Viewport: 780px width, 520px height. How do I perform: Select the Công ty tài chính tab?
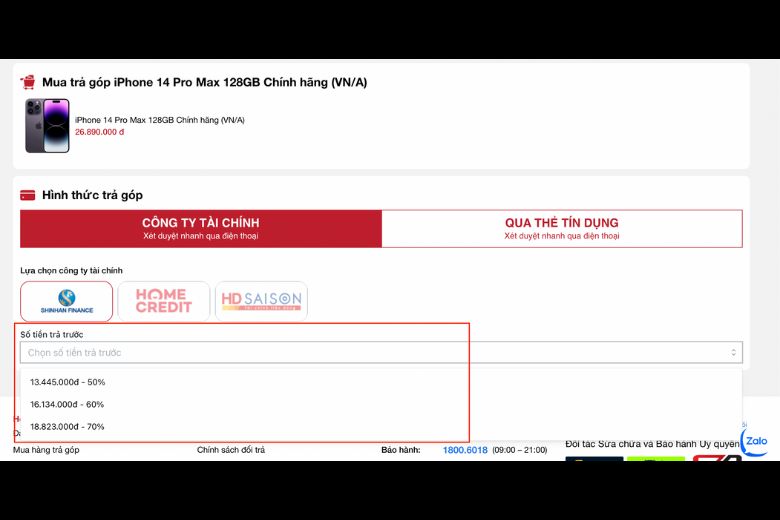[201, 228]
